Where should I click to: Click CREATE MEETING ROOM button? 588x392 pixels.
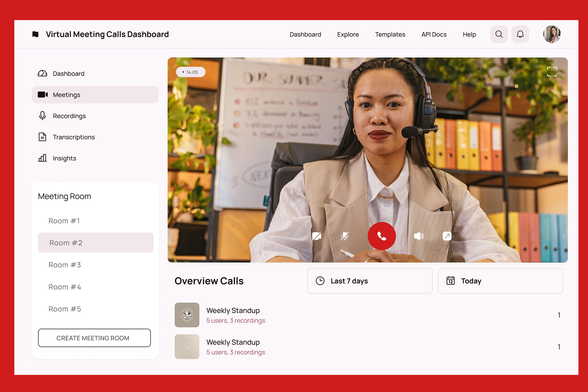click(x=94, y=338)
